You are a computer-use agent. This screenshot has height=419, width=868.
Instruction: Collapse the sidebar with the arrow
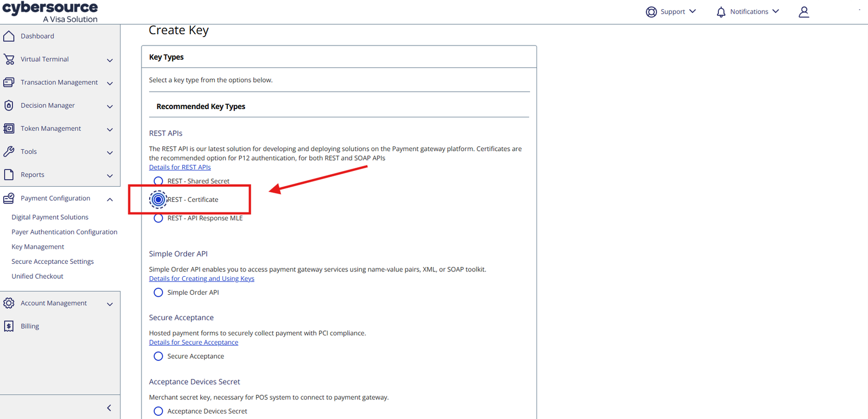click(109, 408)
